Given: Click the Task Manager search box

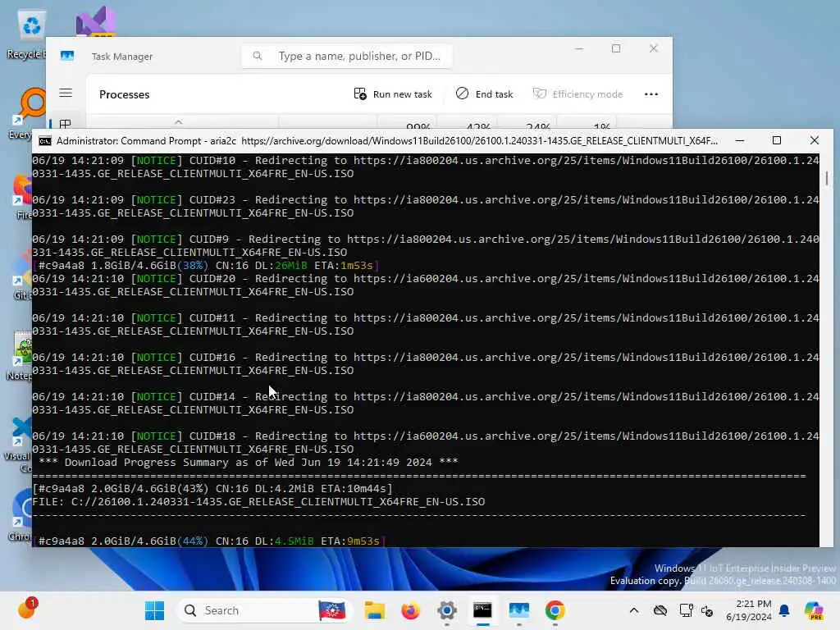Looking at the screenshot, I should (x=347, y=56).
